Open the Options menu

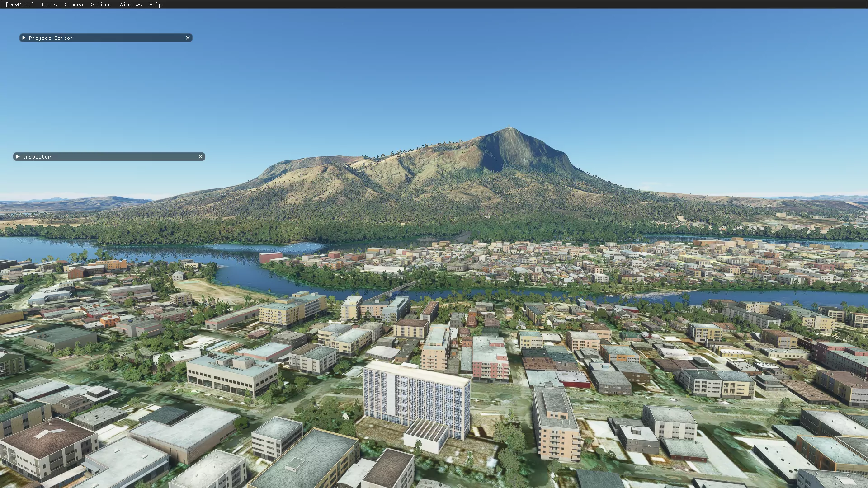(x=101, y=5)
